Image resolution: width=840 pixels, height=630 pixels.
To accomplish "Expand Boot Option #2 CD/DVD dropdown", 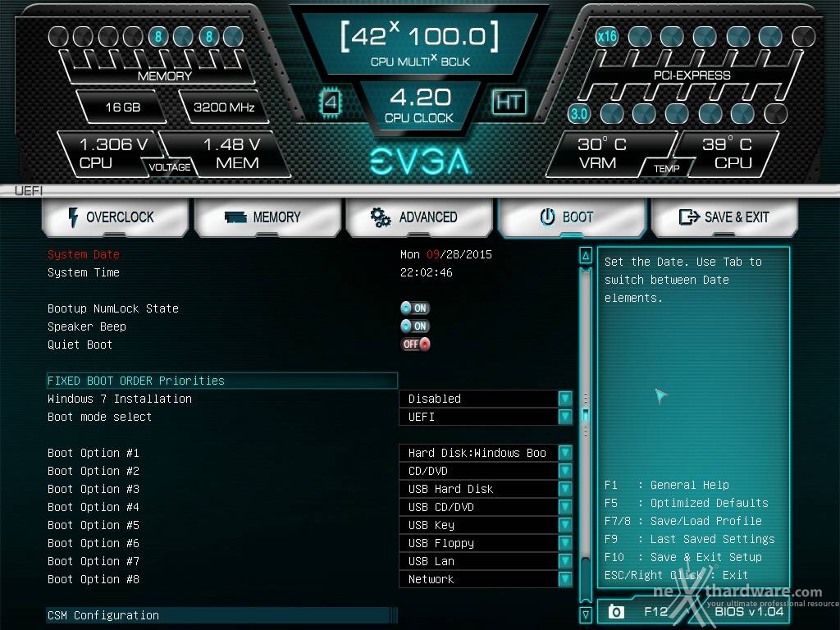I will (486, 471).
